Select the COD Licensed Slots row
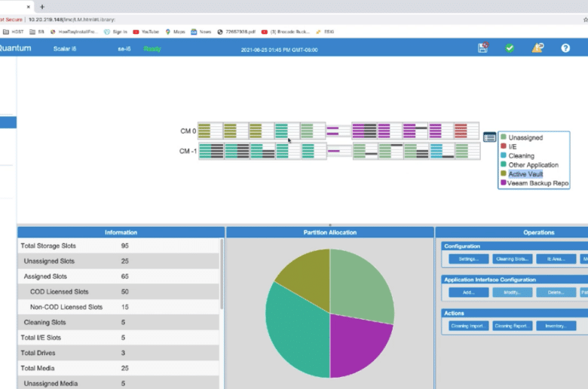 click(118, 292)
